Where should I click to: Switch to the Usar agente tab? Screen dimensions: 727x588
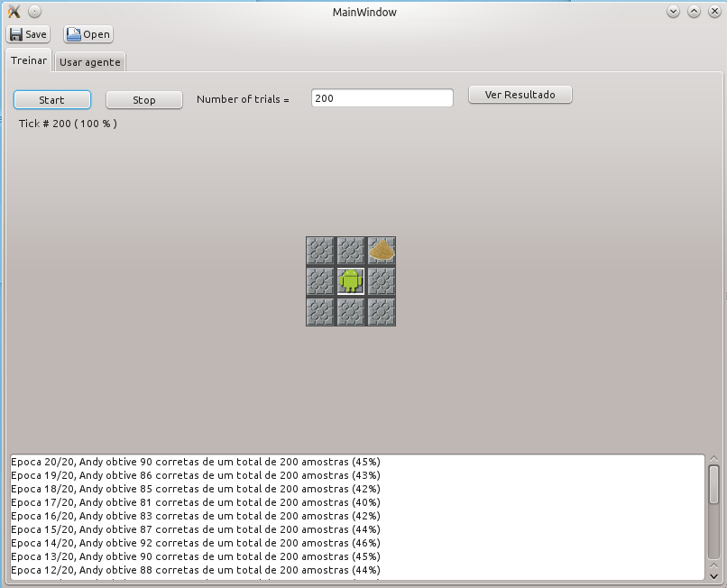point(90,62)
